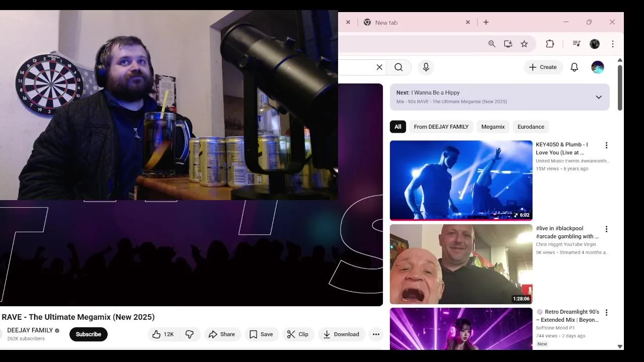
Task: Search with your voice microphone button
Action: click(426, 67)
